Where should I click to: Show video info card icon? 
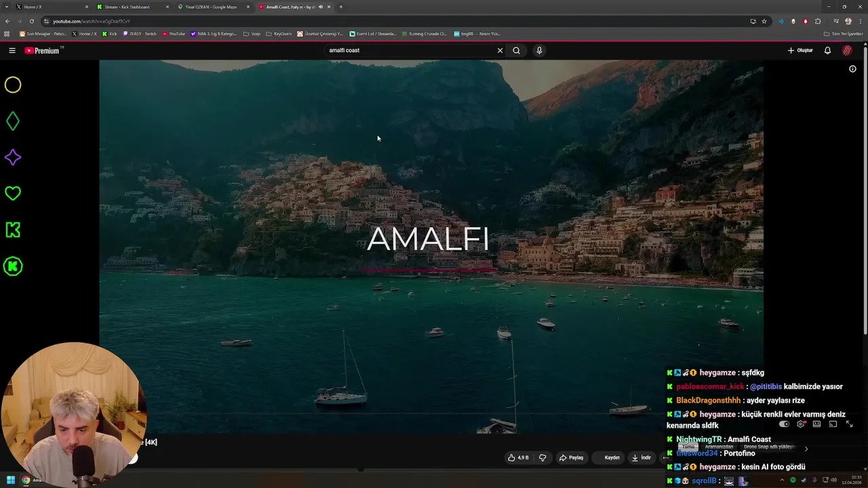(852, 68)
